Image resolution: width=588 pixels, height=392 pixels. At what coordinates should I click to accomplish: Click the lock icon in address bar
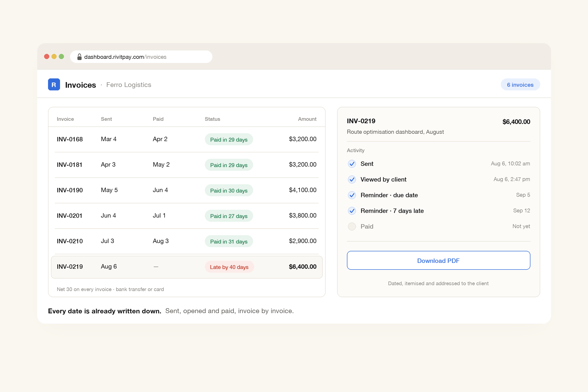click(x=79, y=57)
